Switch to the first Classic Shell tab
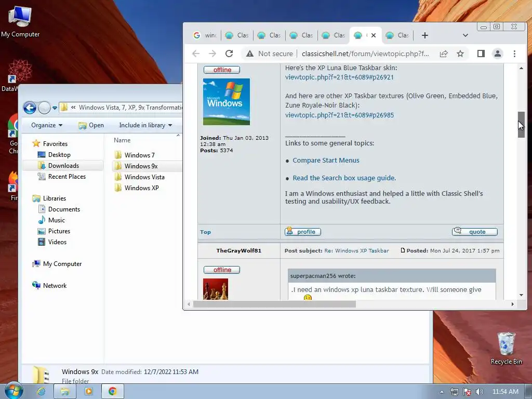 pyautogui.click(x=237, y=35)
